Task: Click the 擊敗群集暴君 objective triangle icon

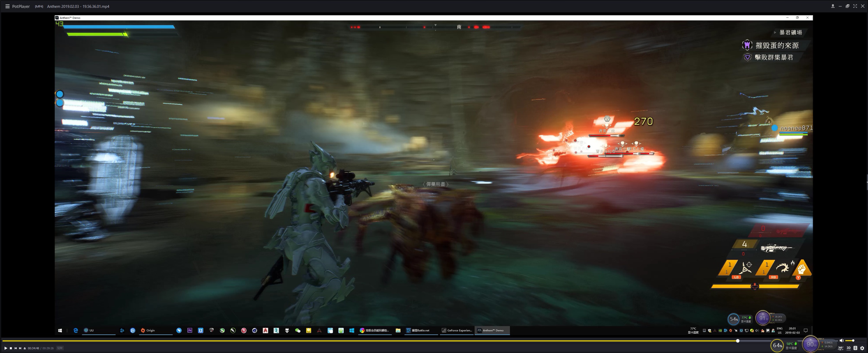Action: click(x=747, y=57)
